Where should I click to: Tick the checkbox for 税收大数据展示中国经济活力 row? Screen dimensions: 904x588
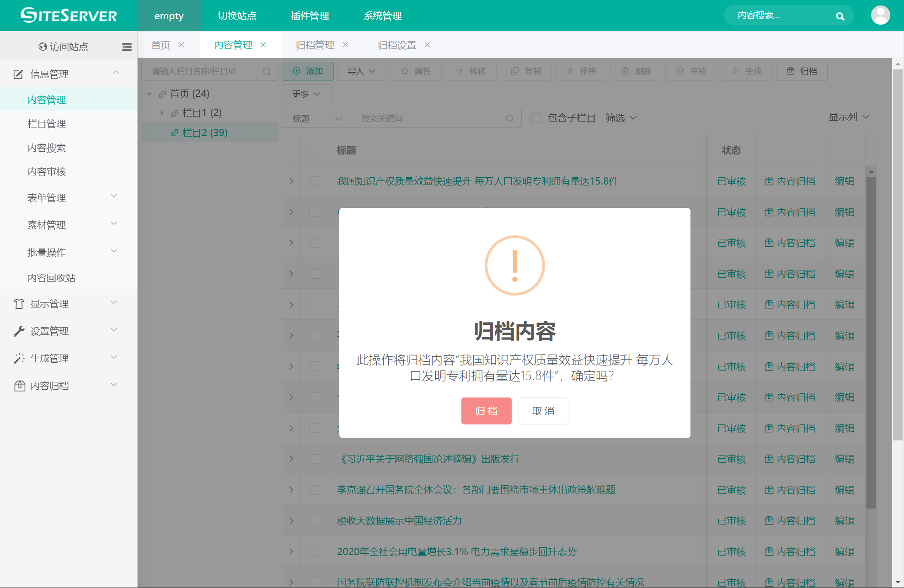coord(314,521)
